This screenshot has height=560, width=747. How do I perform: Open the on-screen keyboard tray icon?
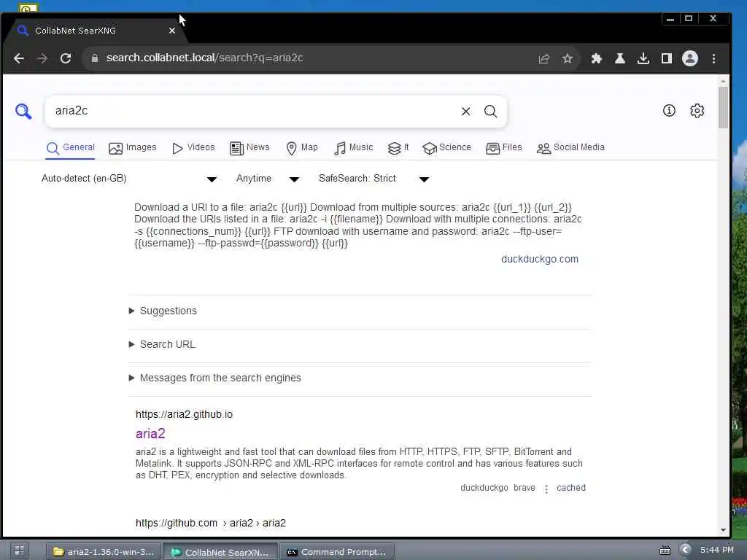(x=665, y=551)
